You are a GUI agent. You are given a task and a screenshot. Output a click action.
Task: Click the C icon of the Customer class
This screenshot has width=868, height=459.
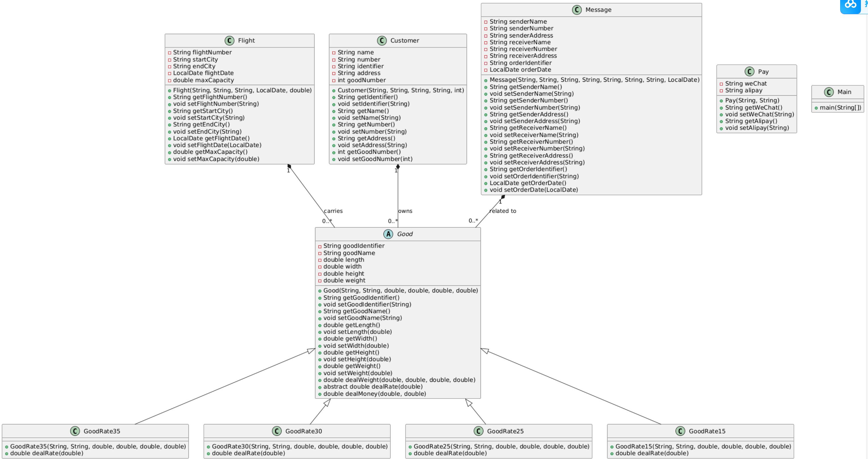(x=382, y=40)
